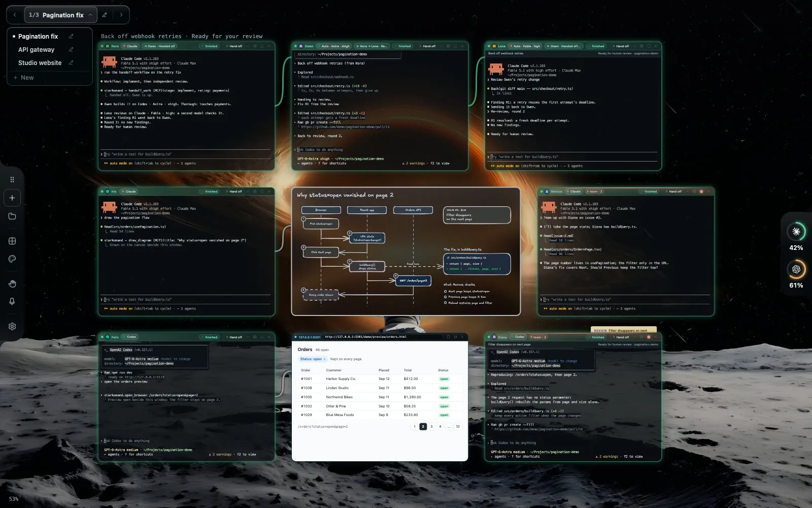Open the Auto · Fable · high model selector in Lena's window

pyautogui.click(x=525, y=46)
